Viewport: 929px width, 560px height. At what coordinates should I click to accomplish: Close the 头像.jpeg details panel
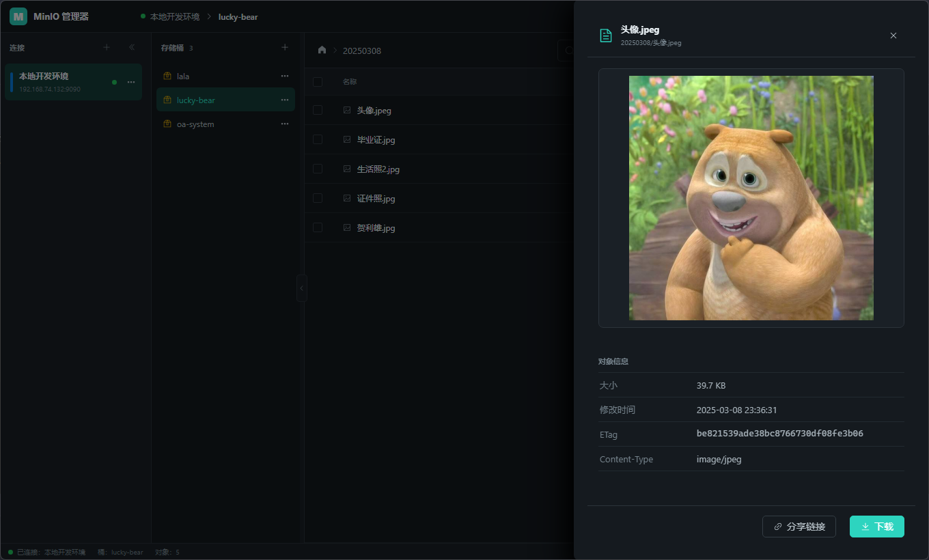[x=893, y=36]
